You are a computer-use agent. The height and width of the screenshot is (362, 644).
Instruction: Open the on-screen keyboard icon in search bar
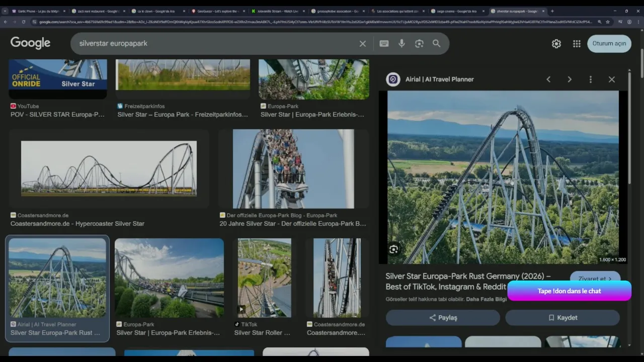coord(384,44)
